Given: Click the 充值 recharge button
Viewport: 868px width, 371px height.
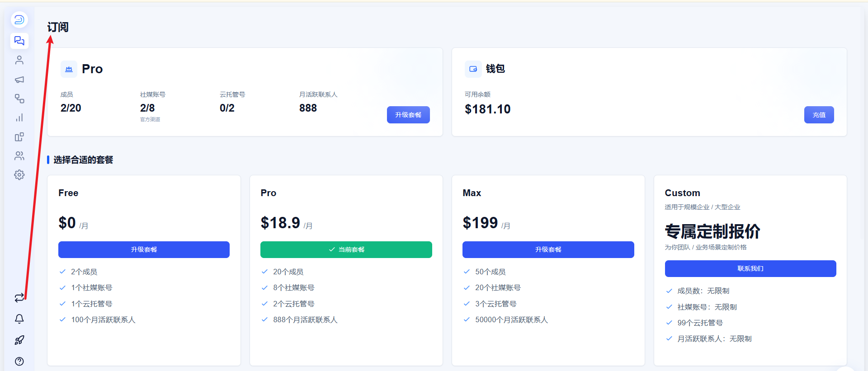Looking at the screenshot, I should pyautogui.click(x=819, y=115).
